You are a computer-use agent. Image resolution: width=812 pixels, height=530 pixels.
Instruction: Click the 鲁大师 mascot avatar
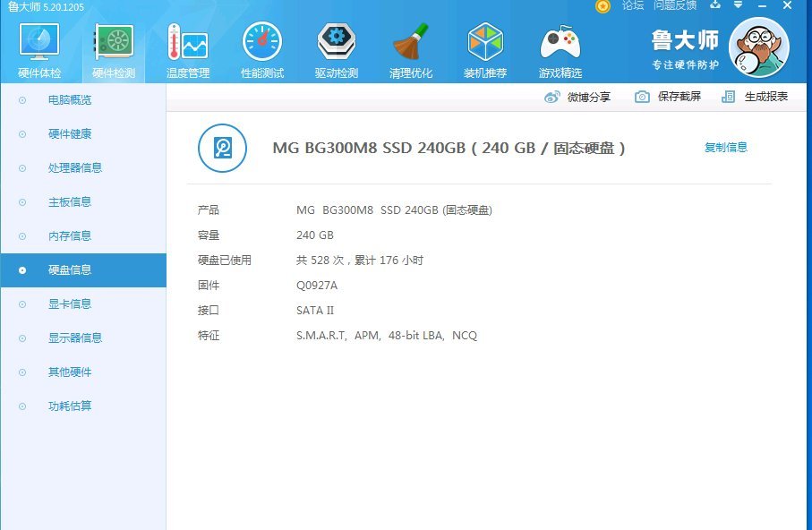click(x=758, y=47)
